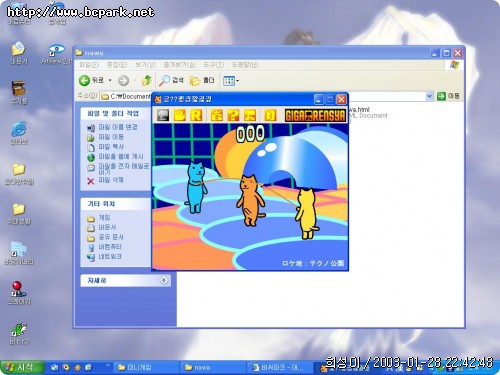
Task: Select the e-mail this file task
Action: [x=118, y=168]
